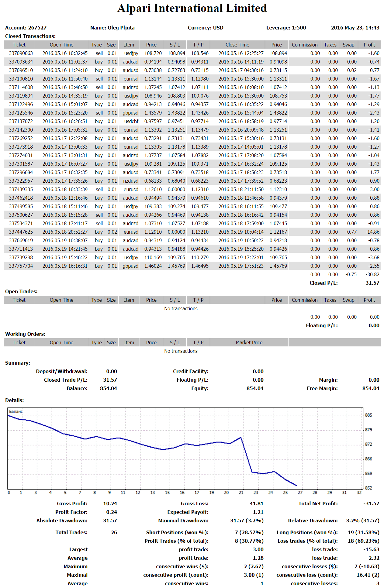Click the Gross Profit value 10.24

110,504
